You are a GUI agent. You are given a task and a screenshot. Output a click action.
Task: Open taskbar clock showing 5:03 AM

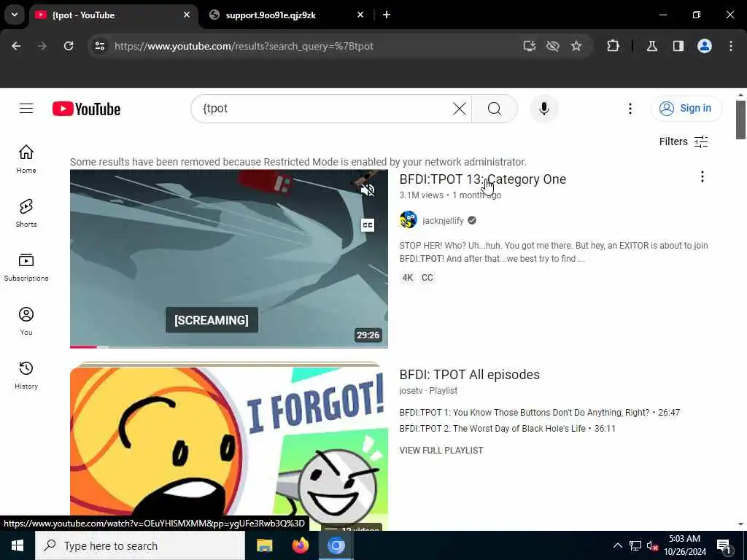click(x=684, y=545)
